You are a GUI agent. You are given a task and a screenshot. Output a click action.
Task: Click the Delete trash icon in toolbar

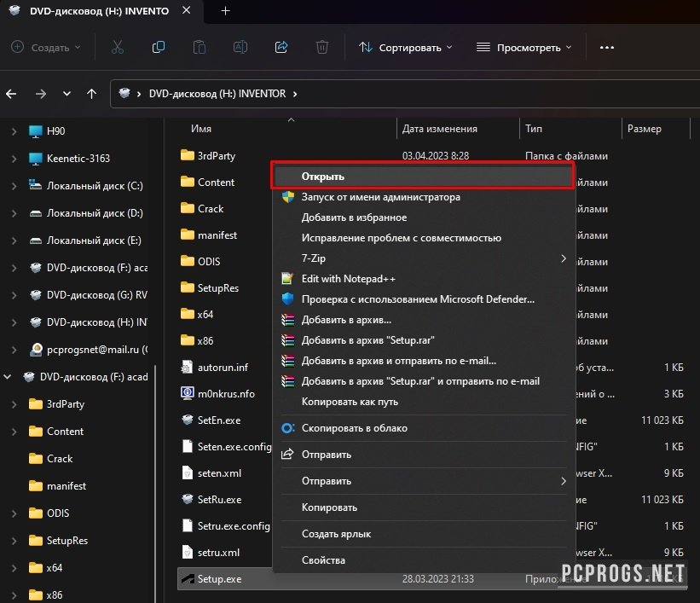tap(322, 48)
